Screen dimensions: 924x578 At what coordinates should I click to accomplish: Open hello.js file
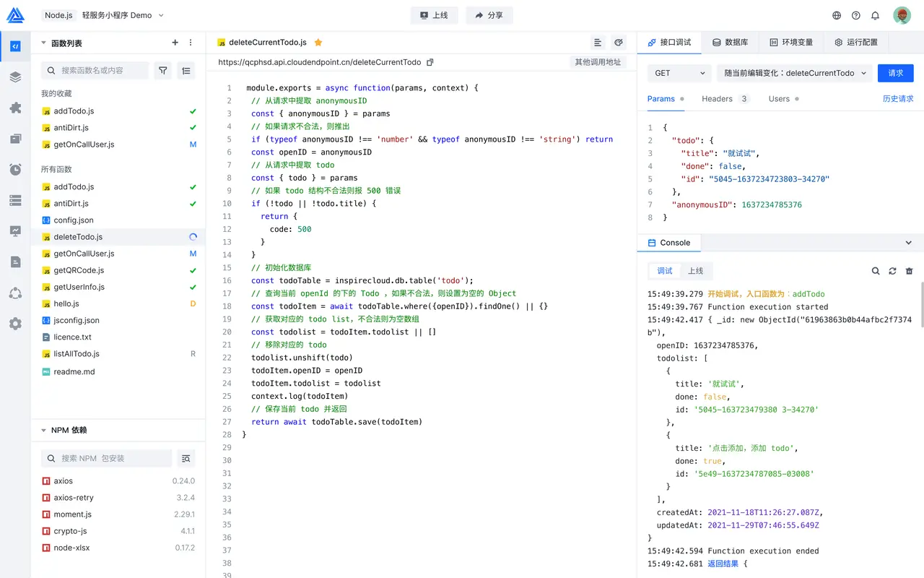[118, 303]
